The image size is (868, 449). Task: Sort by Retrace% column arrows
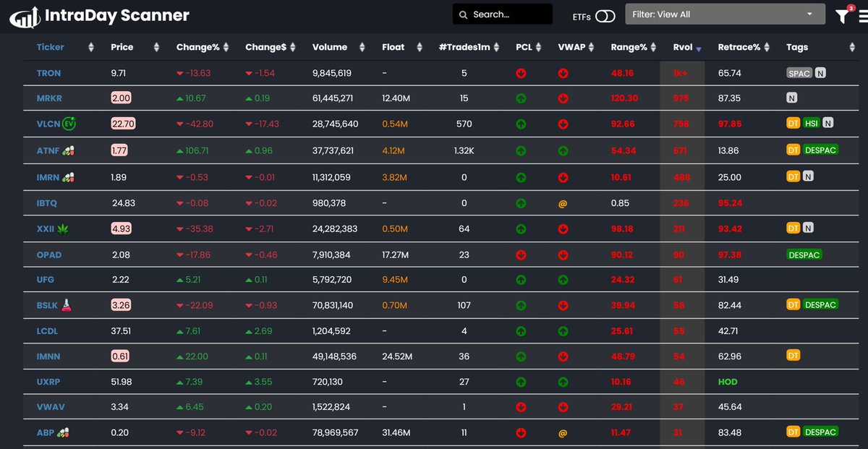click(768, 47)
